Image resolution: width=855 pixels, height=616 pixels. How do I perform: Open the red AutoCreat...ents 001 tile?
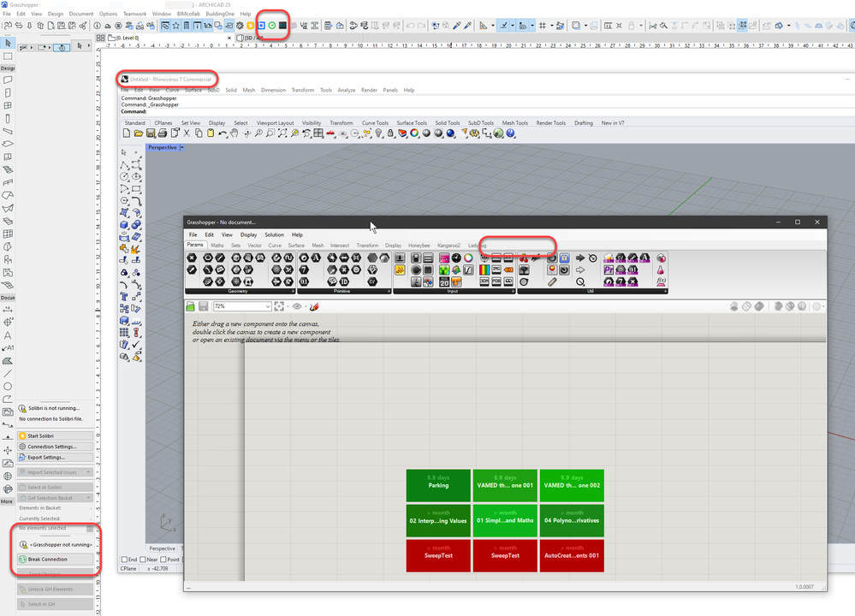572,556
